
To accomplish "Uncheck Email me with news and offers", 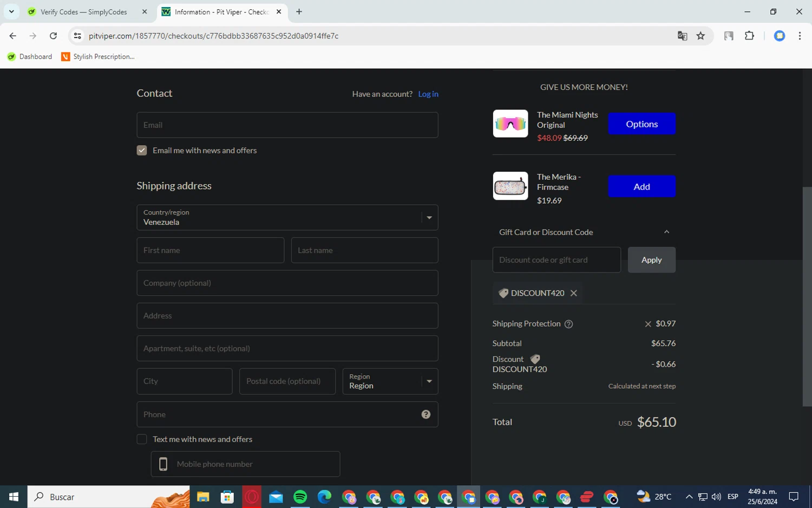I will click(x=142, y=150).
